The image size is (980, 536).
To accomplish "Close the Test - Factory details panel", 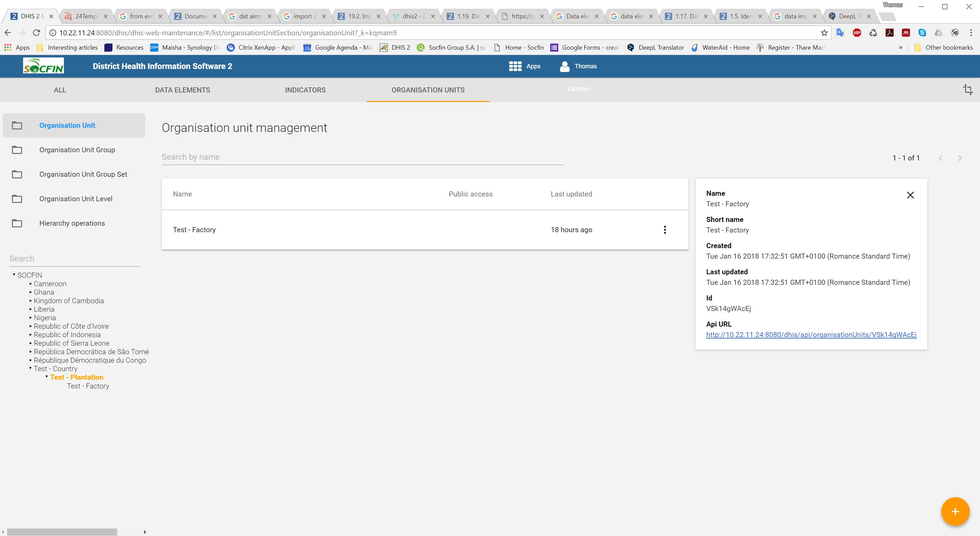I will click(x=910, y=195).
